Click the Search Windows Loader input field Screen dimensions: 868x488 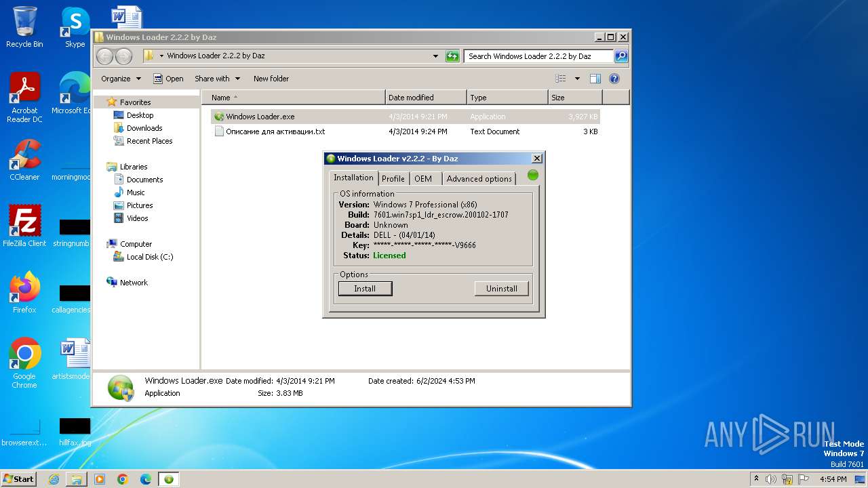pos(538,56)
